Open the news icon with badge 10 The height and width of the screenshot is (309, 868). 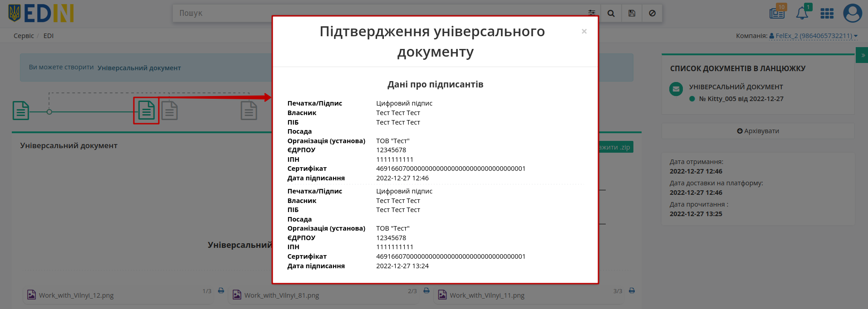[x=777, y=13]
